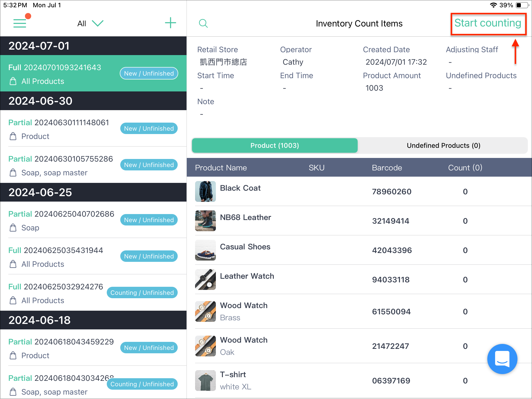Image resolution: width=532 pixels, height=399 pixels.
Task: Open Wood Watch Oak thumbnail
Action: pyautogui.click(x=205, y=346)
